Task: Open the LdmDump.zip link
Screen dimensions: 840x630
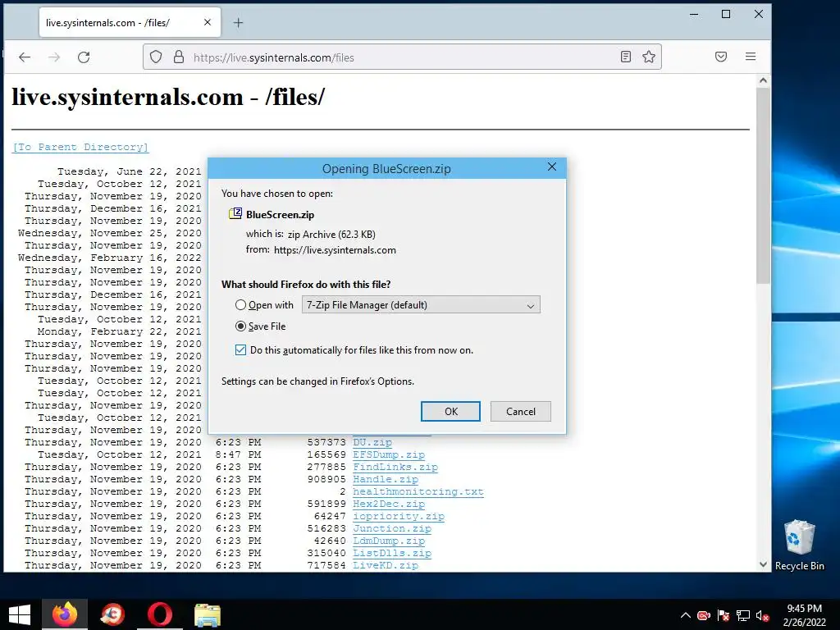Action: (388, 541)
